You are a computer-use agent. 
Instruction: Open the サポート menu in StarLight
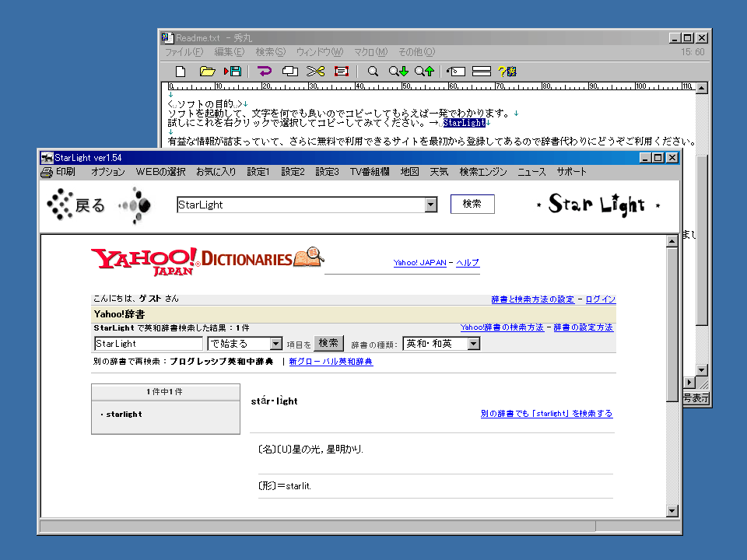572,172
